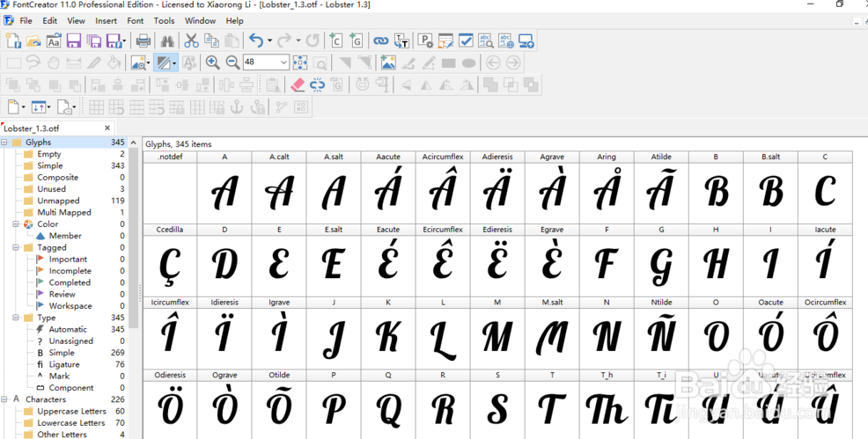
Task: Undo the last action with the undo arrow
Action: click(x=255, y=40)
